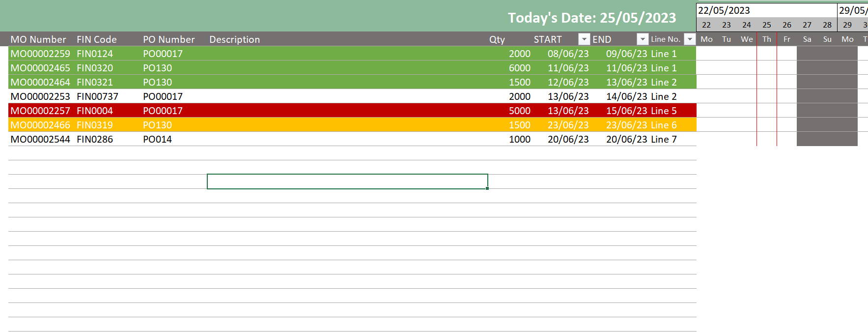
Task: Select the MO Number header cell
Action: click(x=38, y=39)
